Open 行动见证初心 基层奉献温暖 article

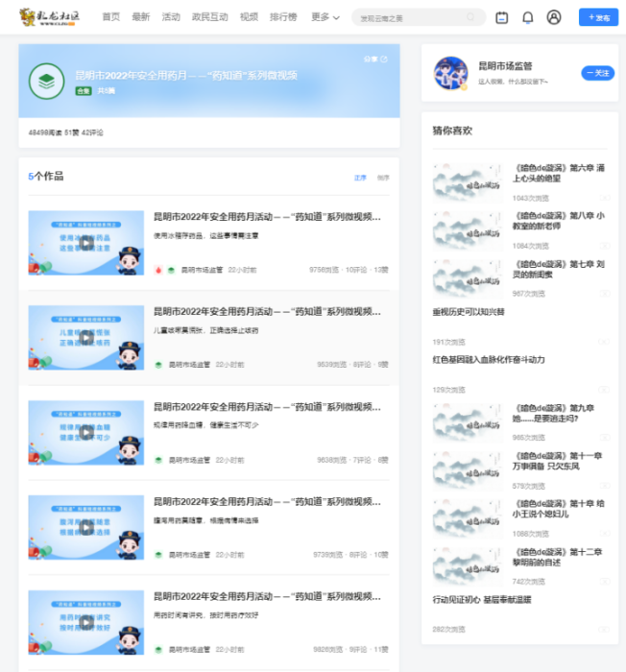[482, 600]
